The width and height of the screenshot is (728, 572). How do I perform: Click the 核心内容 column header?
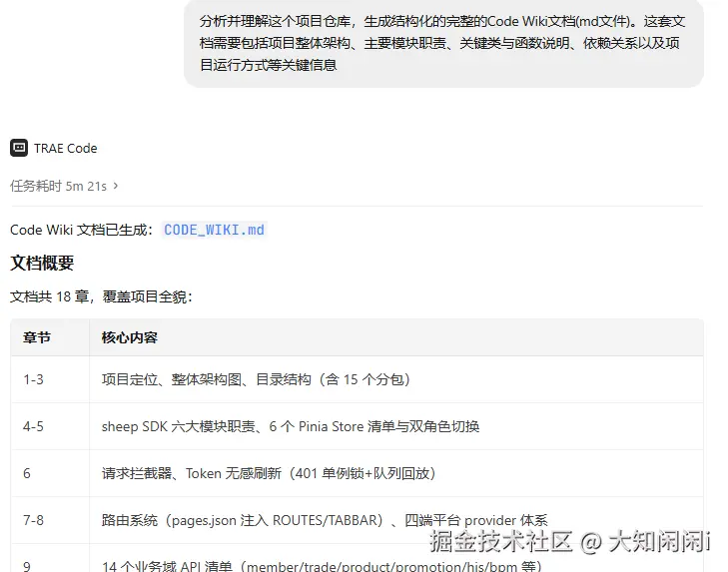tap(130, 337)
